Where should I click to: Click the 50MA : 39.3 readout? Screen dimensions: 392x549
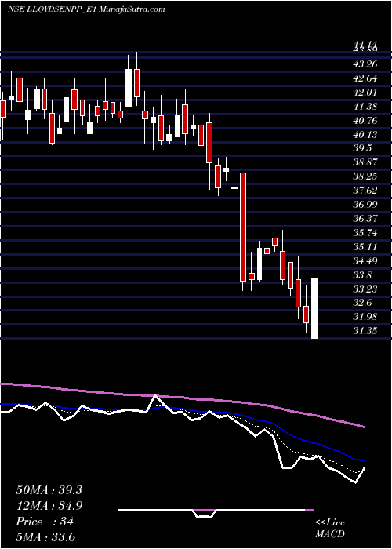49,490
